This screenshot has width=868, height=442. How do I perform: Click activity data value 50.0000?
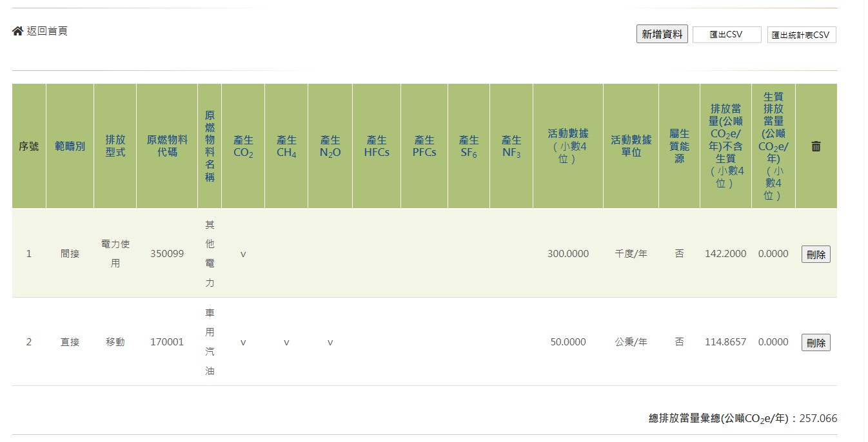pyautogui.click(x=567, y=342)
